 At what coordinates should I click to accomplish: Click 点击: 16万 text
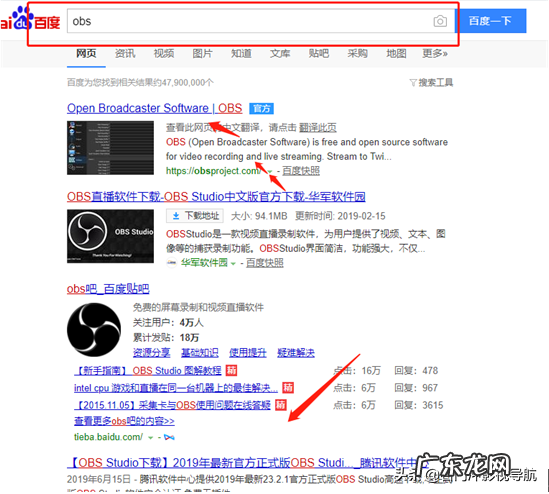357,370
